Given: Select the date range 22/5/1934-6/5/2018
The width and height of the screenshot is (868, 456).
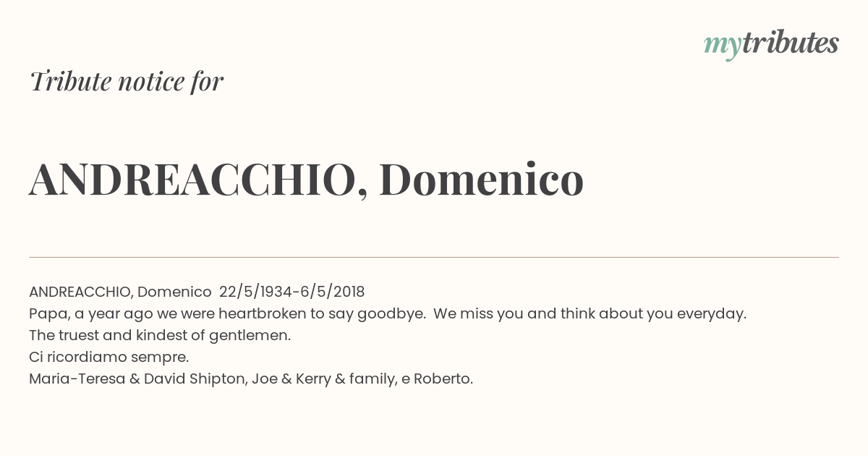Looking at the screenshot, I should (x=292, y=292).
